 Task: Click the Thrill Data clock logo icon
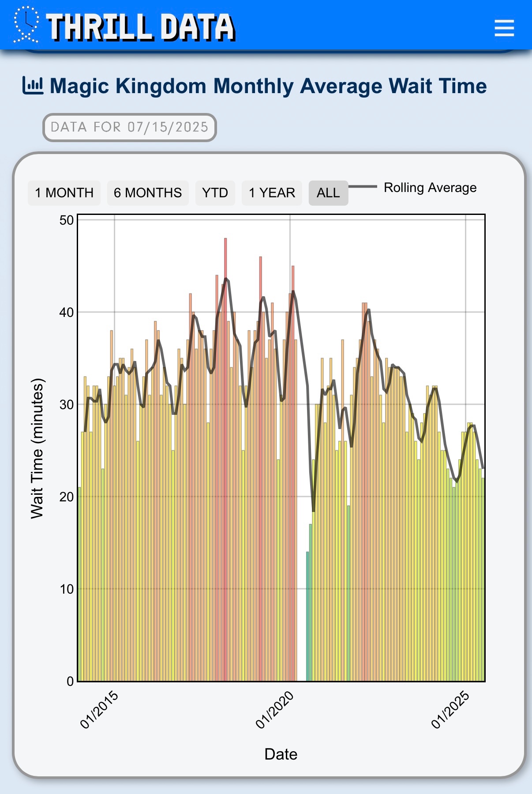[x=26, y=25]
